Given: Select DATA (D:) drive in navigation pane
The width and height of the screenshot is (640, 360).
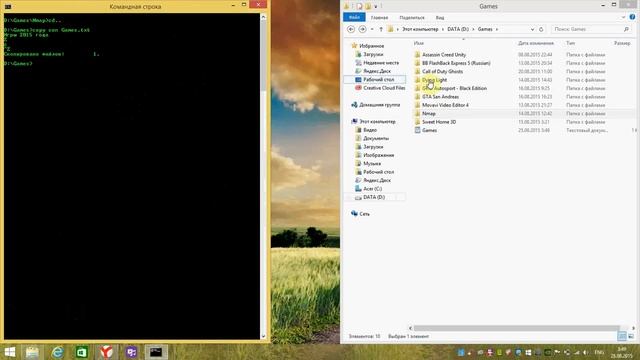Looking at the screenshot, I should pyautogui.click(x=374, y=197).
